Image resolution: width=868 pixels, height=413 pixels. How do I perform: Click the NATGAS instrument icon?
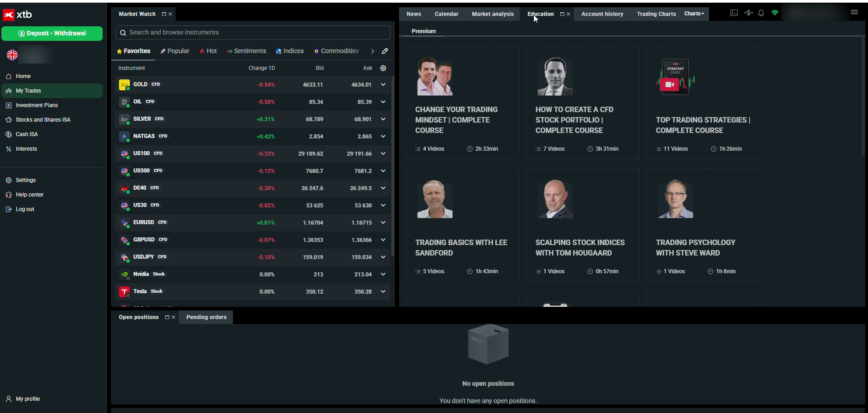[x=124, y=137]
